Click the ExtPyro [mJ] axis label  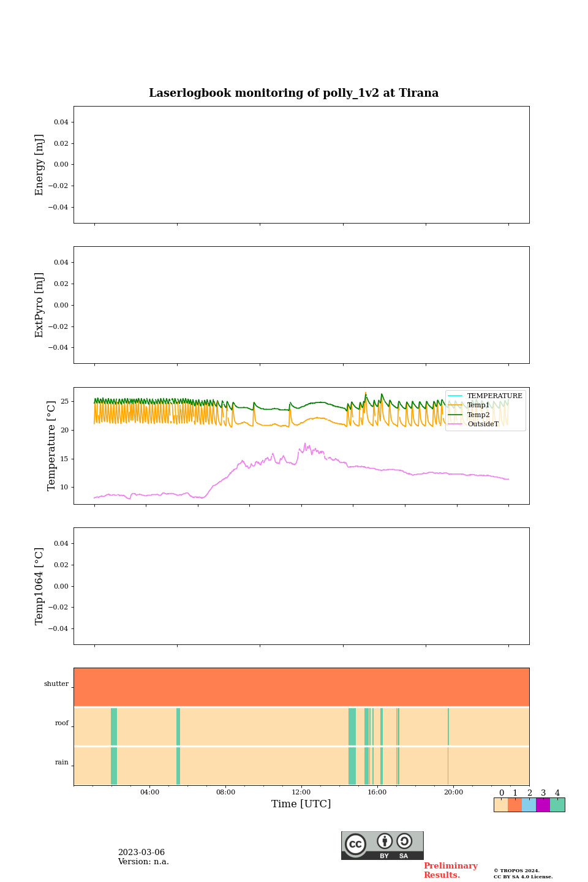pyautogui.click(x=40, y=305)
